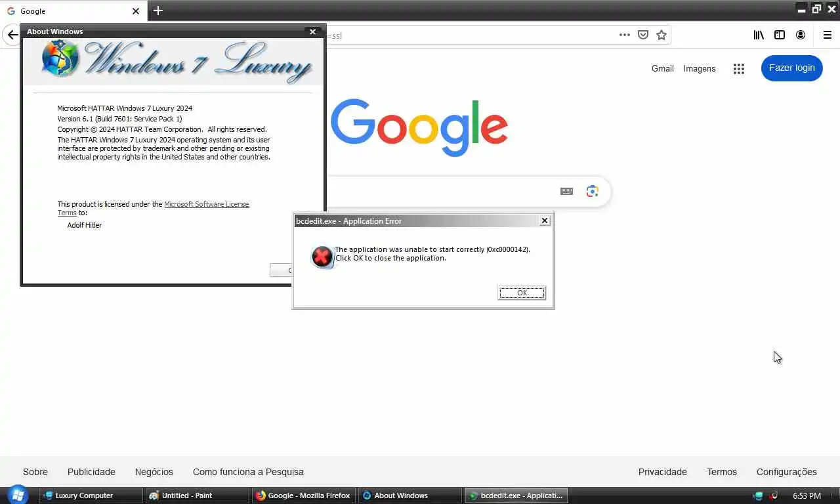Image resolution: width=840 pixels, height=504 pixels.
Task: Open the Gmail link
Action: (663, 68)
